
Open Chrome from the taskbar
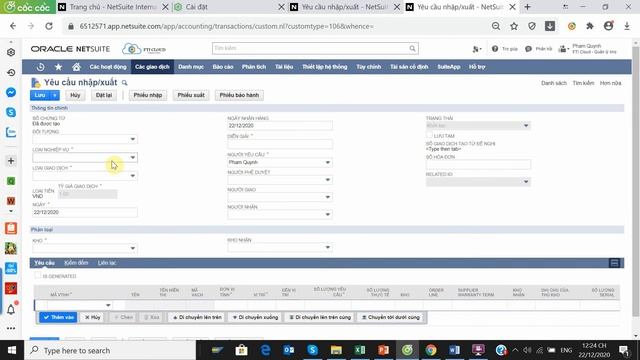pyautogui.click(x=431, y=350)
